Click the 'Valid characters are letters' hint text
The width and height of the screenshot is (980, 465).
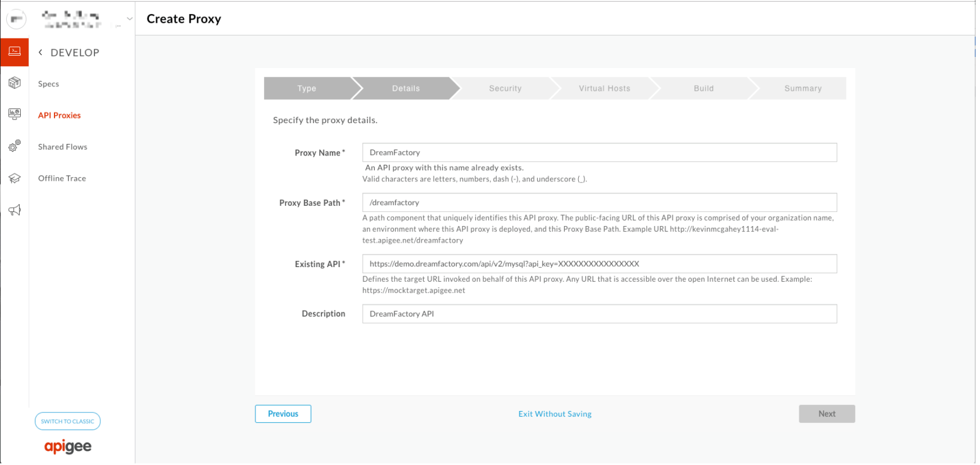click(475, 180)
